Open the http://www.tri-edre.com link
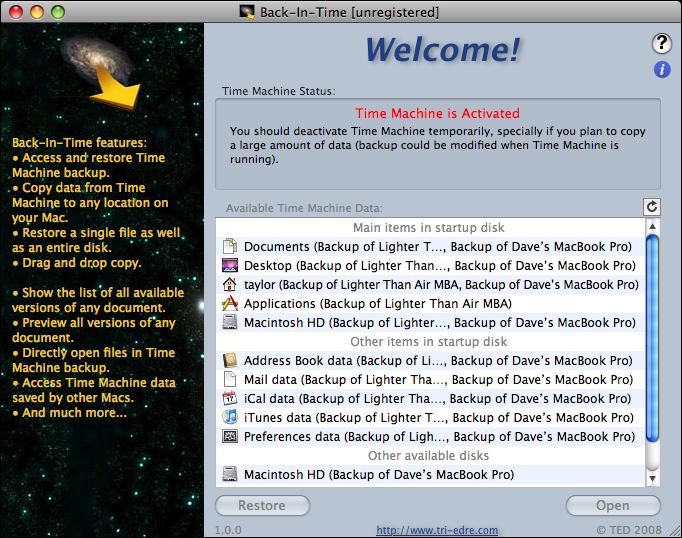This screenshot has width=682, height=538. [x=437, y=530]
